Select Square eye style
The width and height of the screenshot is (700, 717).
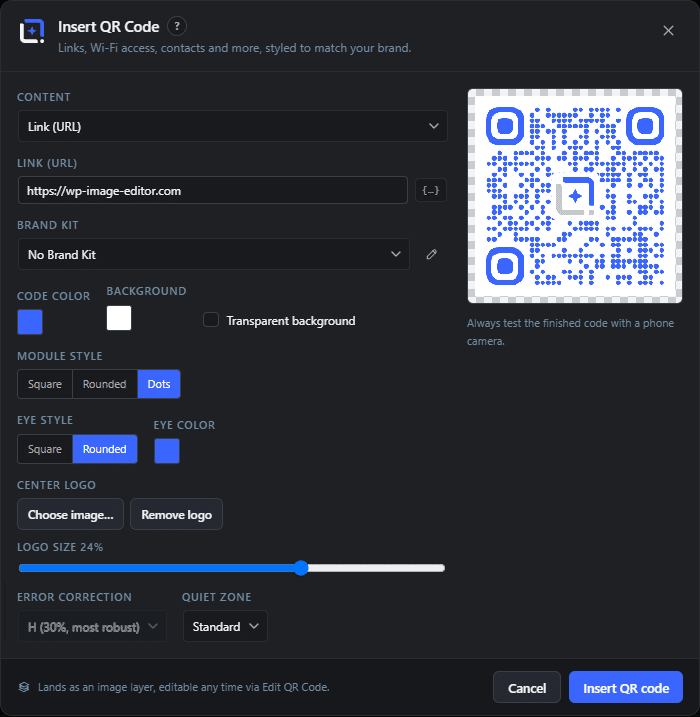45,449
